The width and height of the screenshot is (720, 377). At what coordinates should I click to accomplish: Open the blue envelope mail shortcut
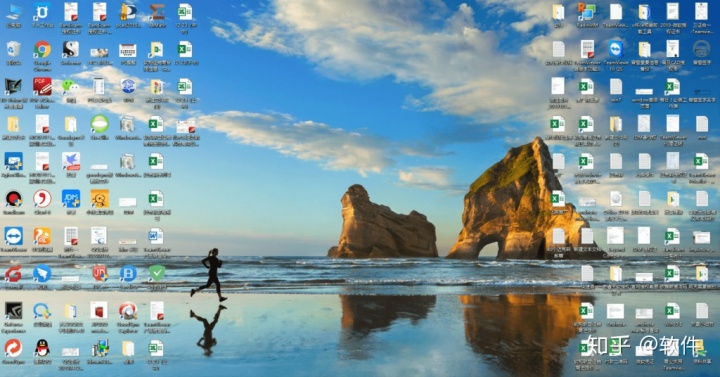pyautogui.click(x=13, y=161)
